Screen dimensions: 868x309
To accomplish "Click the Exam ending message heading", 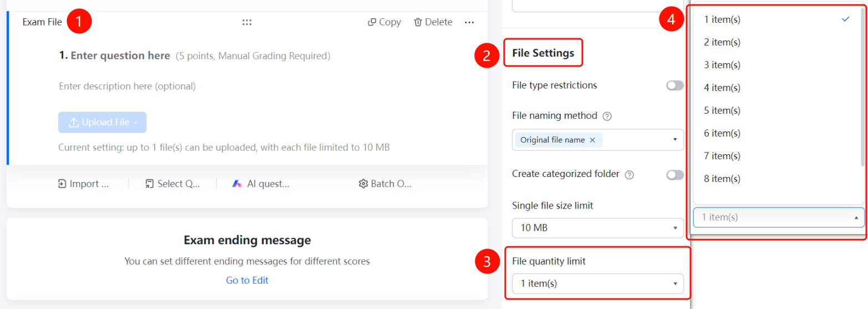I will pos(247,240).
